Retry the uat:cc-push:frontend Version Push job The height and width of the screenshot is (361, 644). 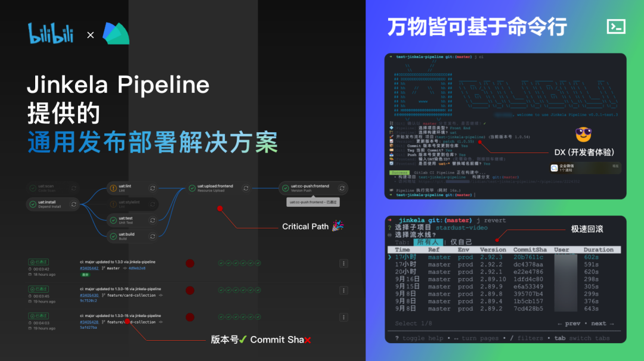(x=342, y=188)
